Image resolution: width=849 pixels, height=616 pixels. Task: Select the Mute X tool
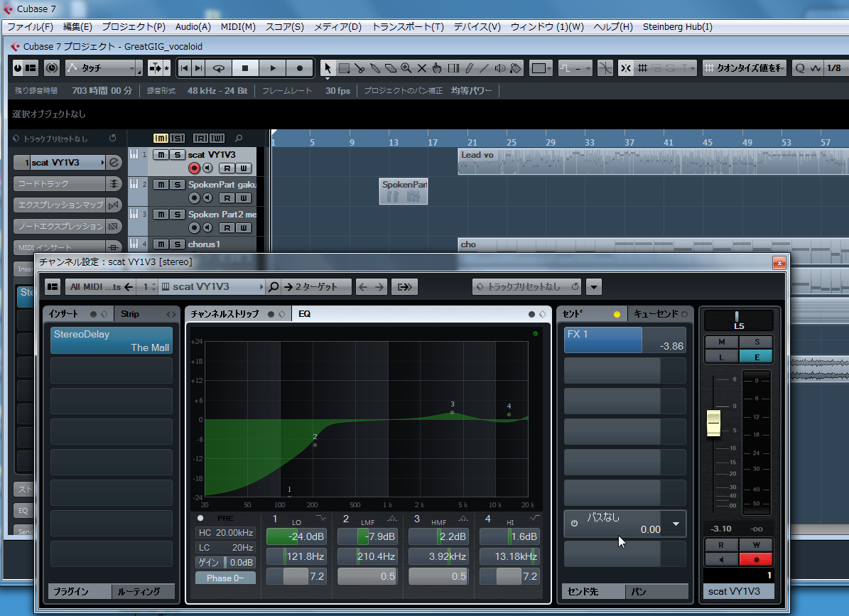pos(422,68)
